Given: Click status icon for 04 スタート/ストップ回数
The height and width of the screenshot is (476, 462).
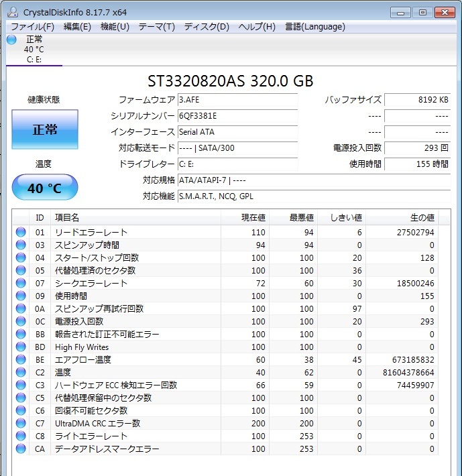Looking at the screenshot, I should 21,257.
